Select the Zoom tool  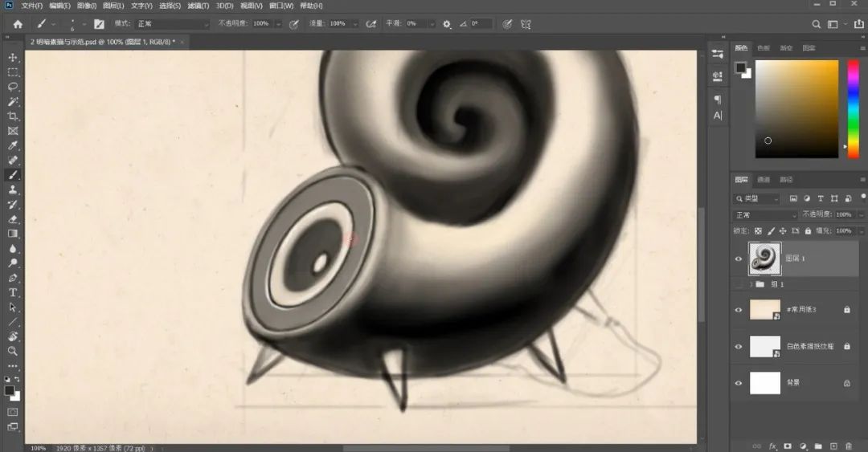(x=13, y=351)
